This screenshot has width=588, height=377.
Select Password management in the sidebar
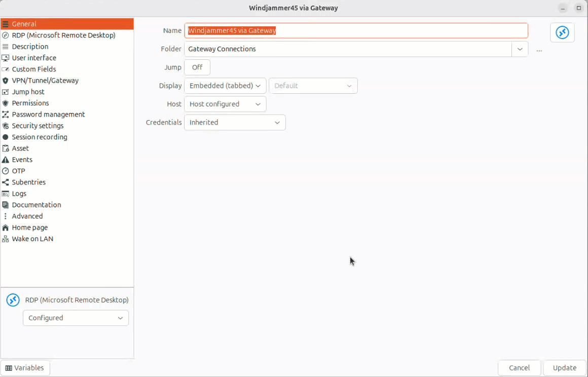click(48, 115)
